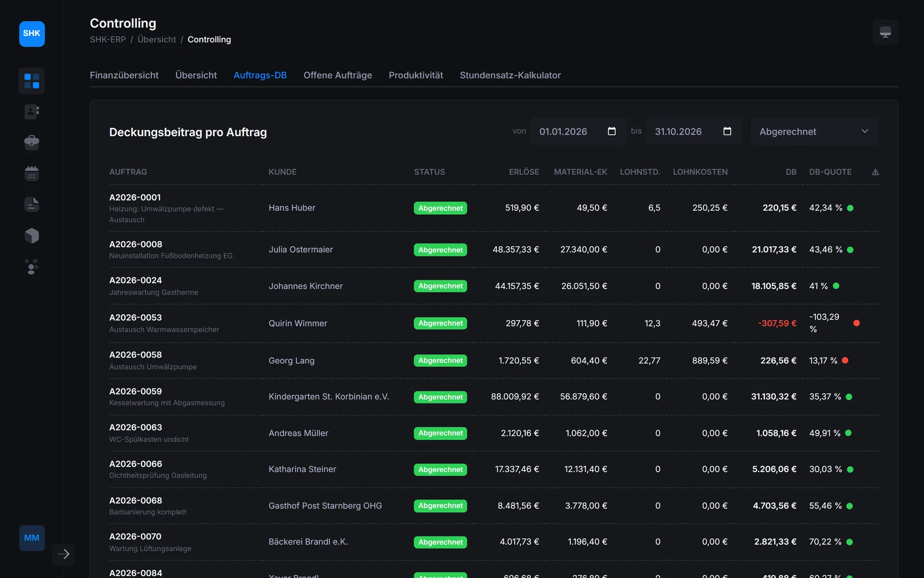Open the briefcase icon in the sidebar

tap(32, 142)
